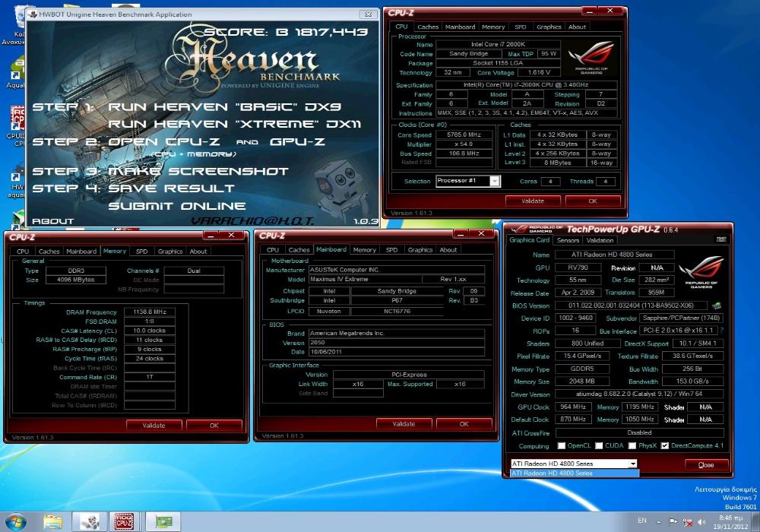Click the Maximus IV Extreme model field
Viewport: 760px width, 532px height.
tap(366, 279)
